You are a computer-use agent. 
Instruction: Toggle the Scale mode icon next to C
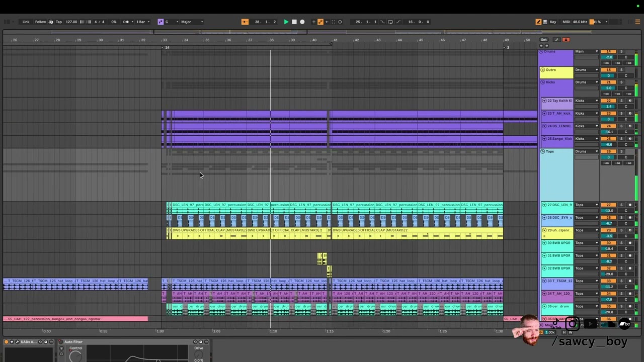pos(160,22)
